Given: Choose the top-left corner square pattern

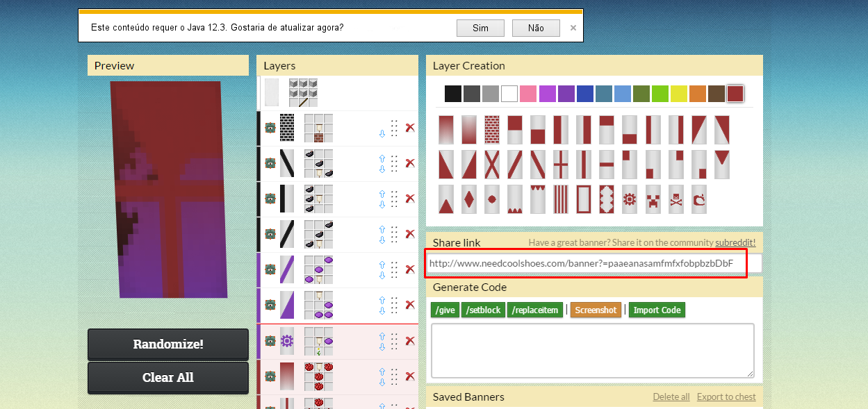Looking at the screenshot, I should point(630,165).
